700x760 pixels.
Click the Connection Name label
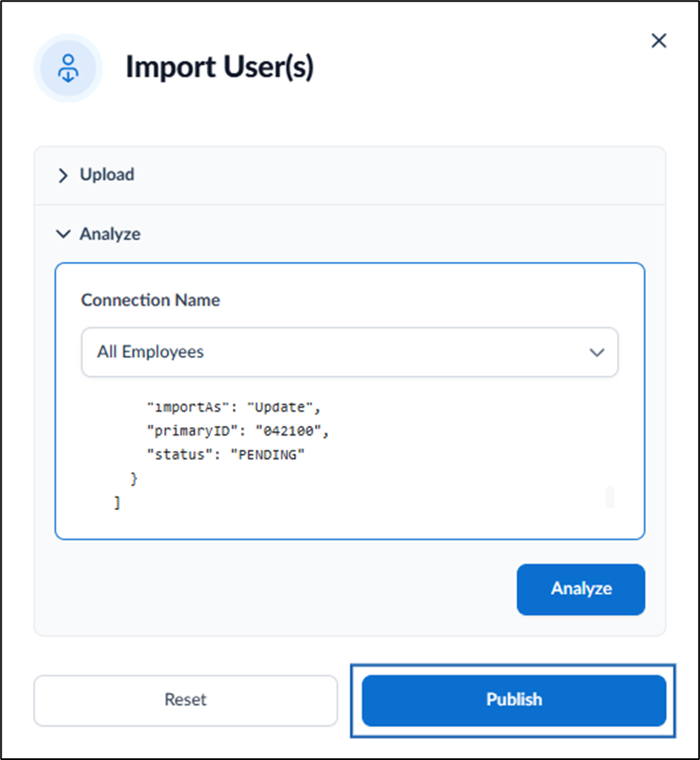click(150, 300)
